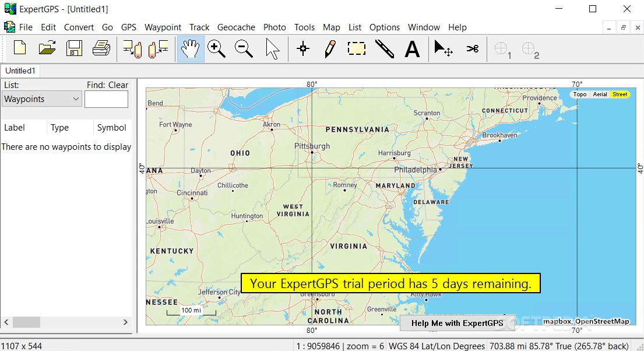Pick the Pencil track drawing tool
Viewport: 644px width, 351px height.
tap(330, 49)
